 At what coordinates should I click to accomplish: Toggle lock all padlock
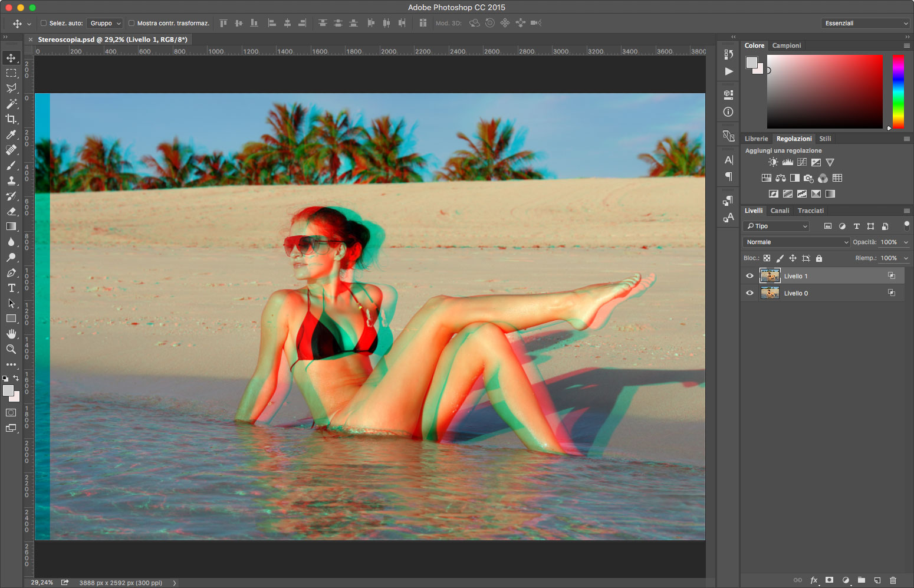(819, 258)
